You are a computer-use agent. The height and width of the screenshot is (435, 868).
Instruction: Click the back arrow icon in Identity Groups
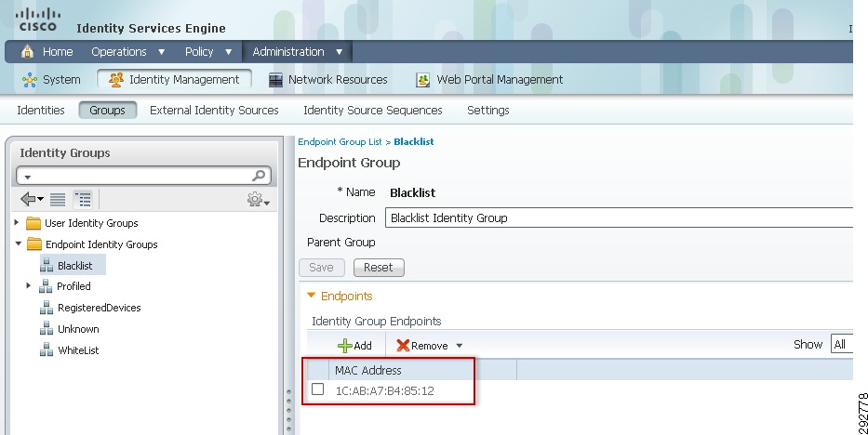click(x=28, y=199)
